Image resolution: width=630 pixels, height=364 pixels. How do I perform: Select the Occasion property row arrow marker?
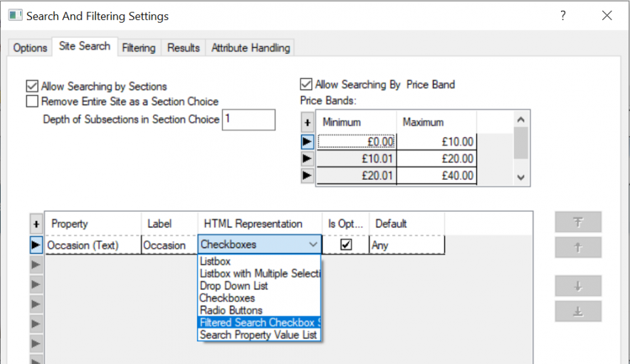pyautogui.click(x=36, y=245)
